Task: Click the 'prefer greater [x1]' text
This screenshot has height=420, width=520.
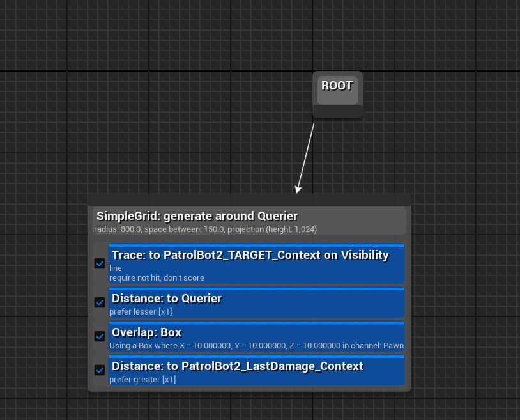Action: (142, 380)
